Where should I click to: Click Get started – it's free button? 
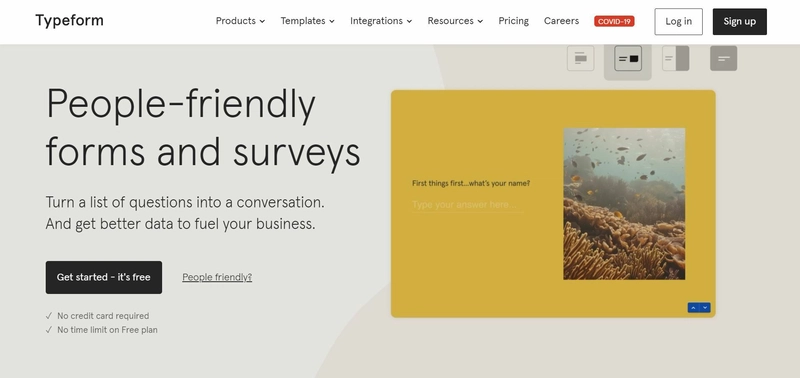click(104, 278)
